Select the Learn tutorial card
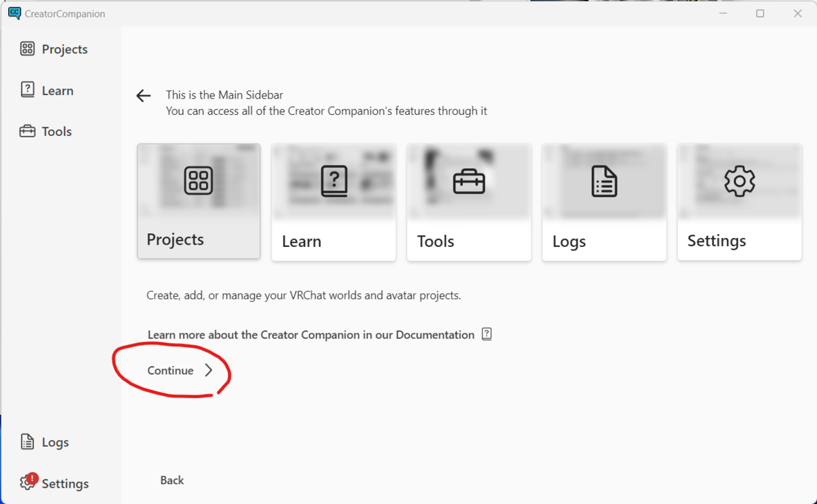The width and height of the screenshot is (817, 504). [x=334, y=202]
